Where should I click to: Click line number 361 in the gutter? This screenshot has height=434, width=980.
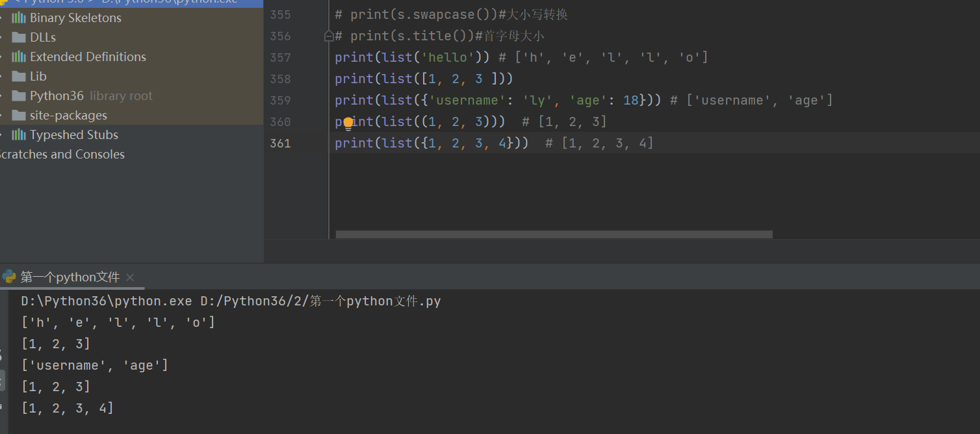(x=280, y=143)
